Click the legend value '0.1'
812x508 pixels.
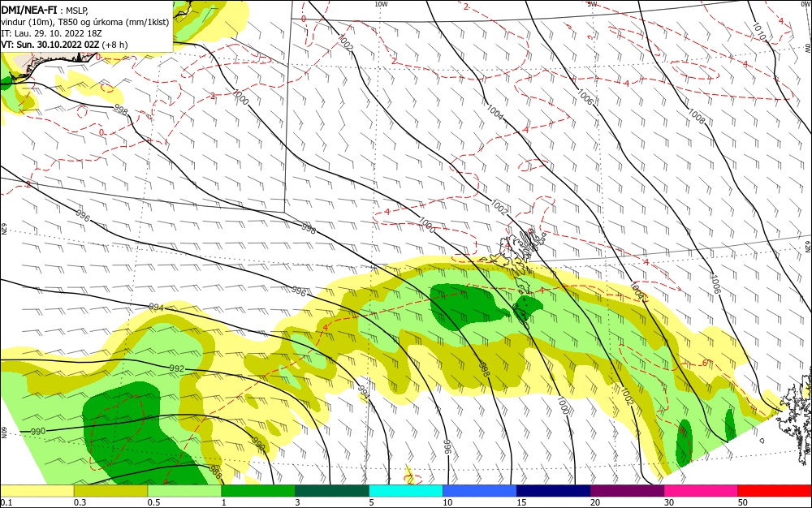pyautogui.click(x=6, y=502)
